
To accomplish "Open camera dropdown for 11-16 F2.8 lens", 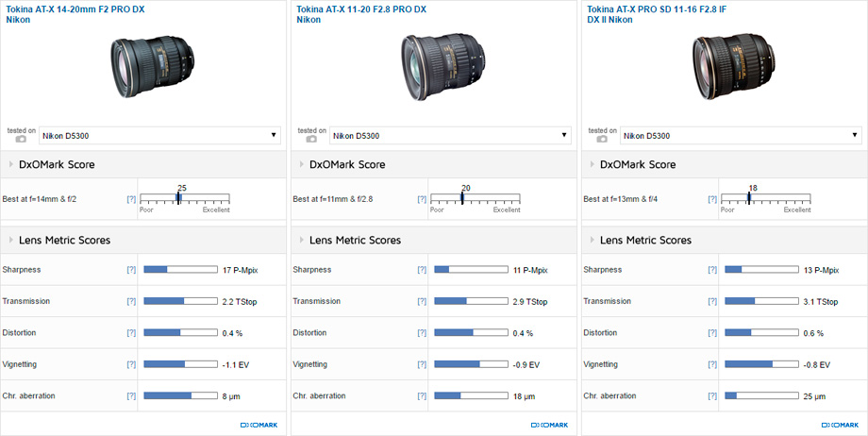I will (741, 135).
